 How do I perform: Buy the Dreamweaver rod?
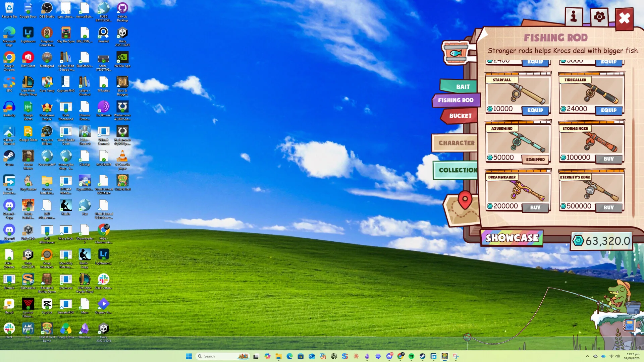click(535, 207)
